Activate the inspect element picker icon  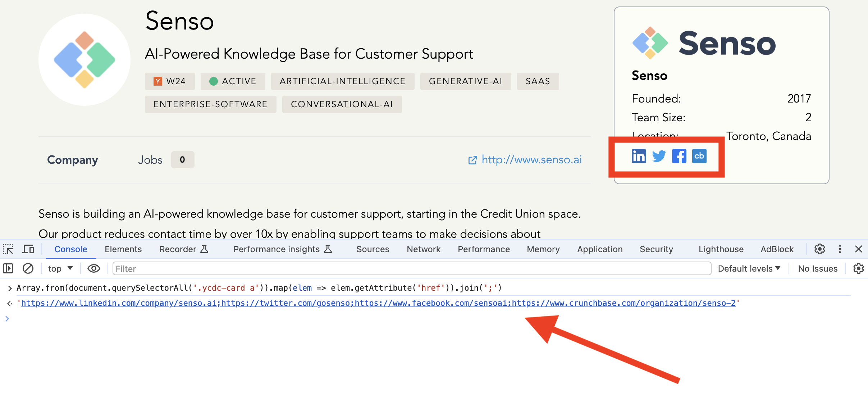8,249
